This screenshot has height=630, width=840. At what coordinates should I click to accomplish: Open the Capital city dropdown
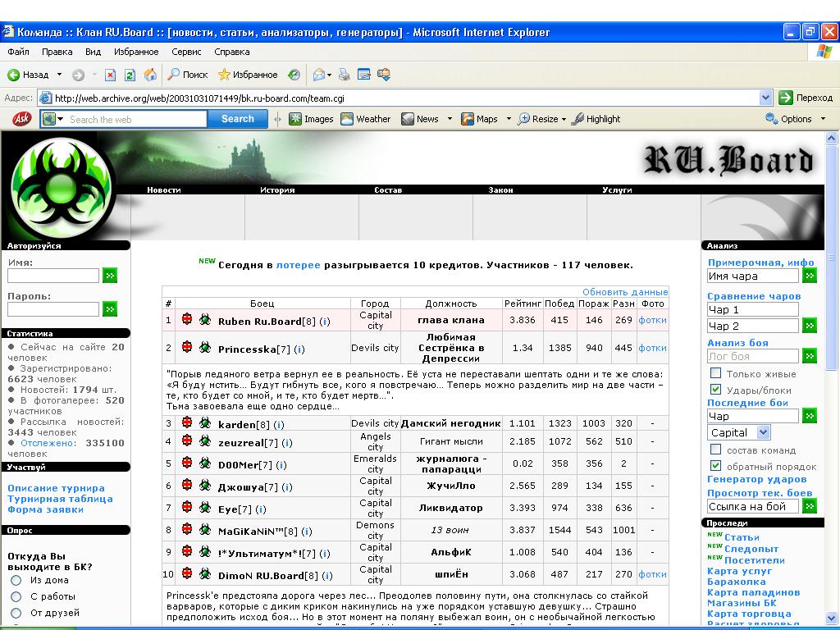(x=739, y=432)
